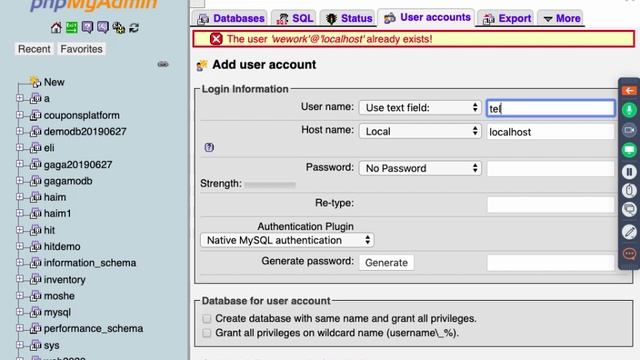This screenshot has width=640, height=360.
Task: Open the eli database
Action: (x=49, y=148)
